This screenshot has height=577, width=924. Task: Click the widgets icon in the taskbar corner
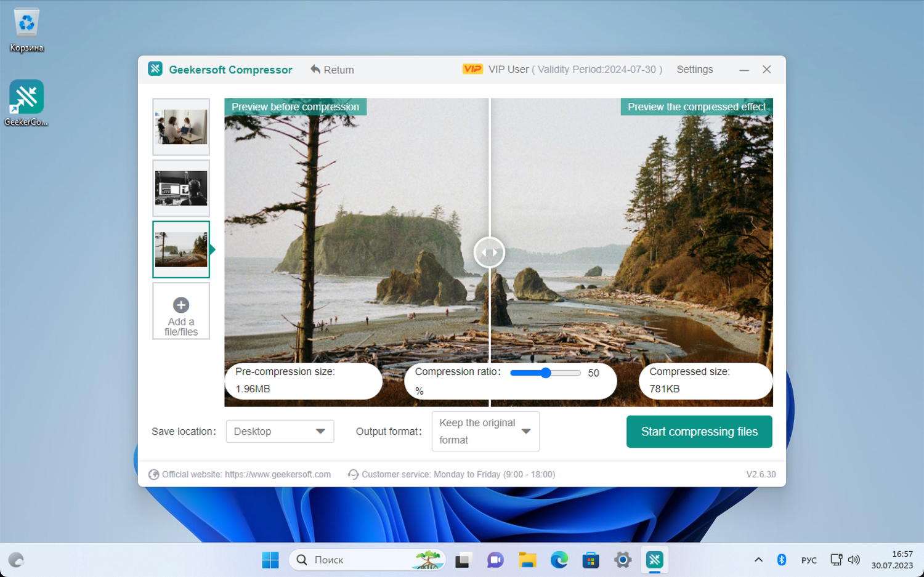click(16, 560)
